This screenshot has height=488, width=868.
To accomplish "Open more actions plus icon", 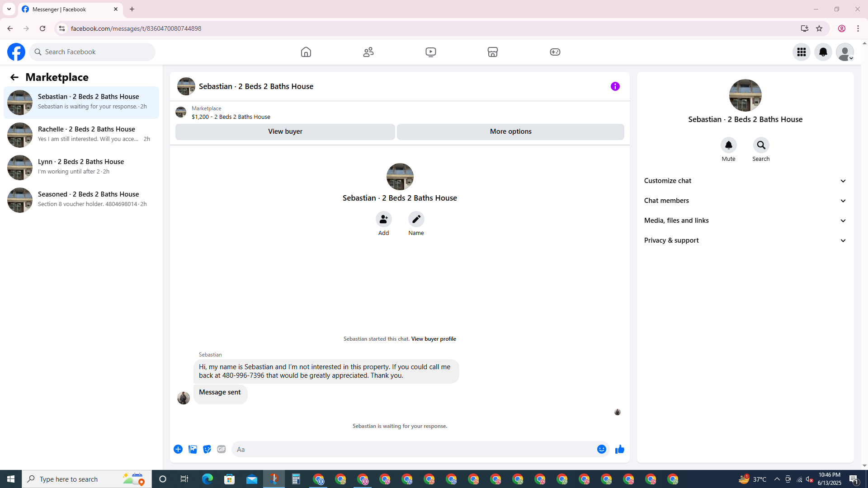I will [x=178, y=449].
